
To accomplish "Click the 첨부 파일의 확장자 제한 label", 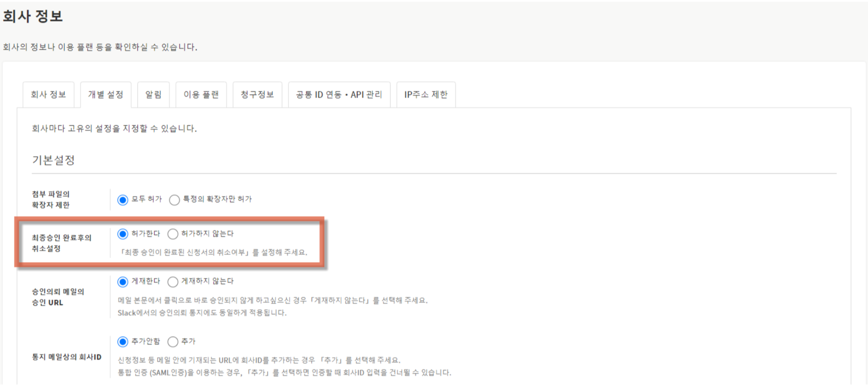I will tap(51, 200).
